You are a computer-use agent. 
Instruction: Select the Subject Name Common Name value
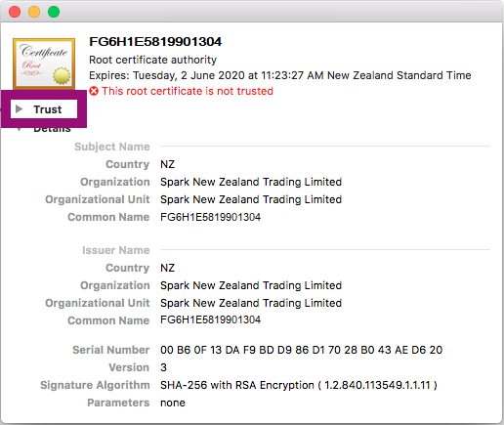210,217
